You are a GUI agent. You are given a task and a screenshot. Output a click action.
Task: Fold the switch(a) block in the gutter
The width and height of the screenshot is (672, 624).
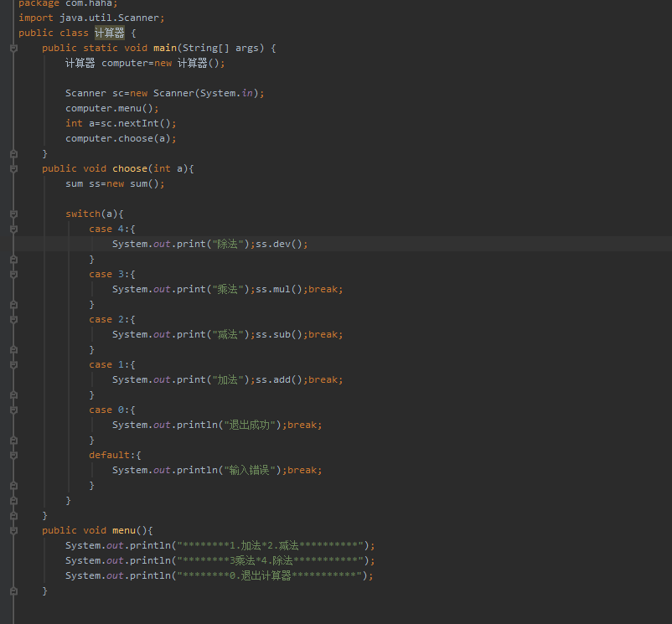(x=13, y=214)
